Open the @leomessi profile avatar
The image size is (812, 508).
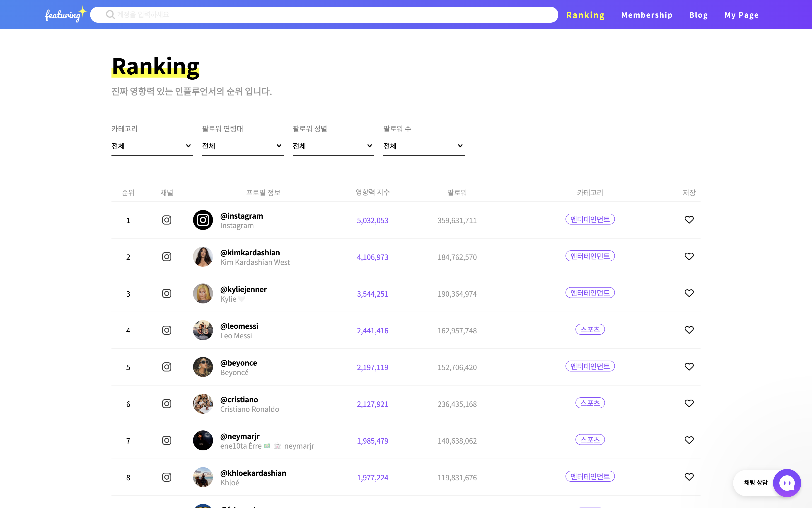pyautogui.click(x=203, y=330)
